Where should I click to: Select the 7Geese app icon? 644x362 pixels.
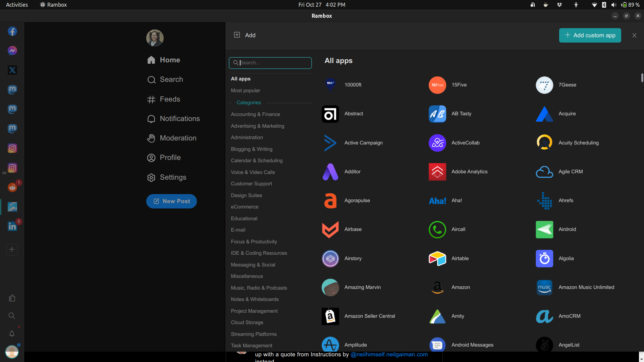pyautogui.click(x=544, y=85)
